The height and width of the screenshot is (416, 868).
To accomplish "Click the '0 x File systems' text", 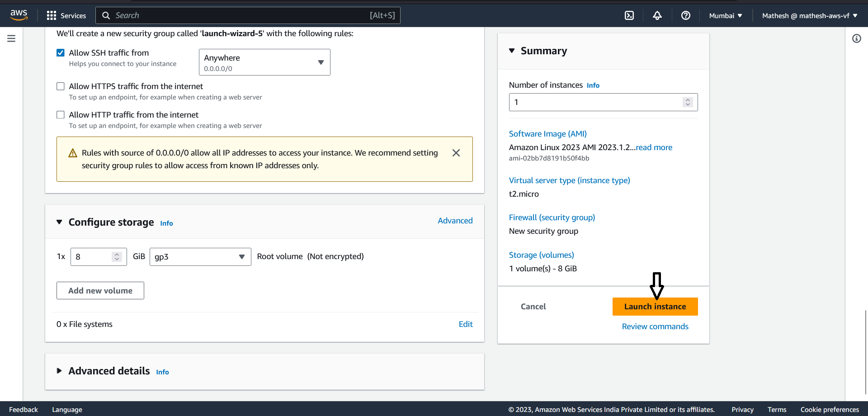I will 85,324.
